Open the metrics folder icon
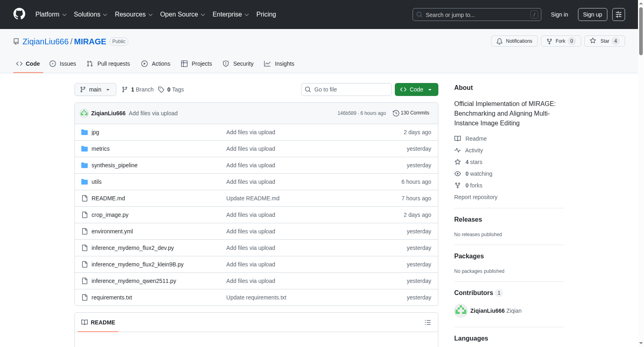 85,149
